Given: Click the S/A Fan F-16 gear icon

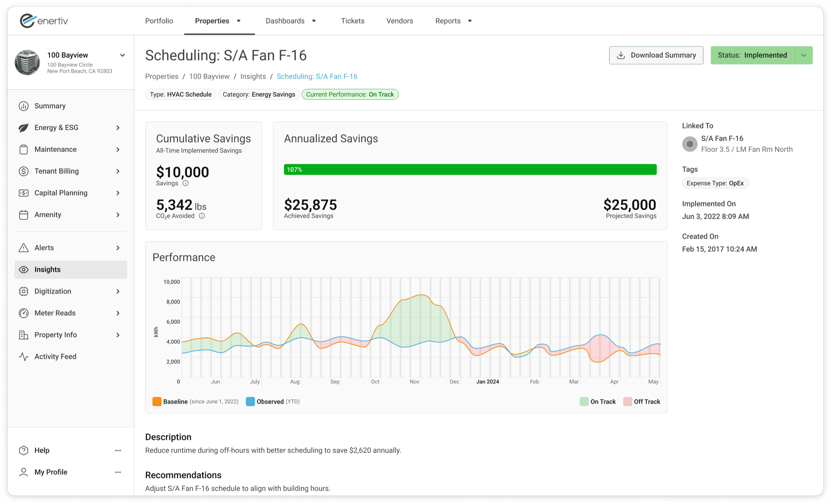Looking at the screenshot, I should [x=690, y=144].
